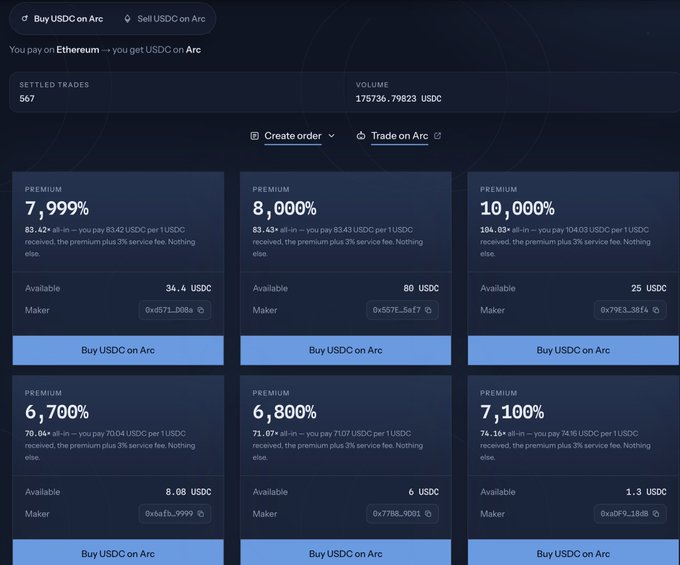Click the diamond icon in Sell USDC tab

pos(127,19)
